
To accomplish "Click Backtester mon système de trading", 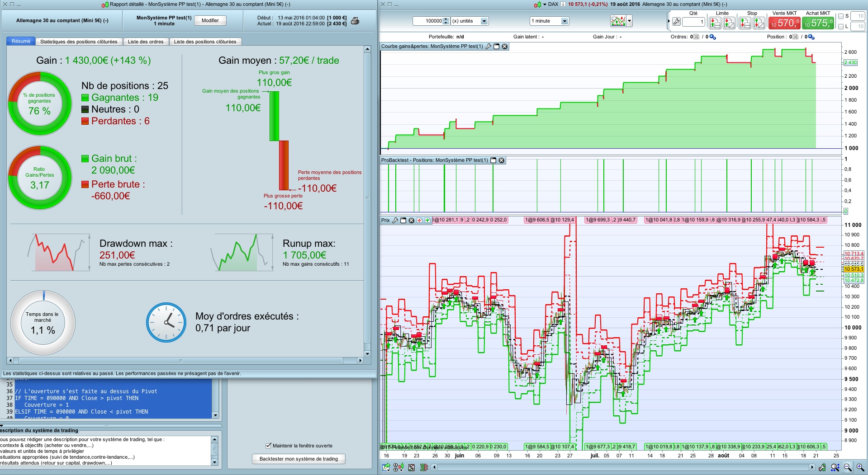I will pos(299,459).
